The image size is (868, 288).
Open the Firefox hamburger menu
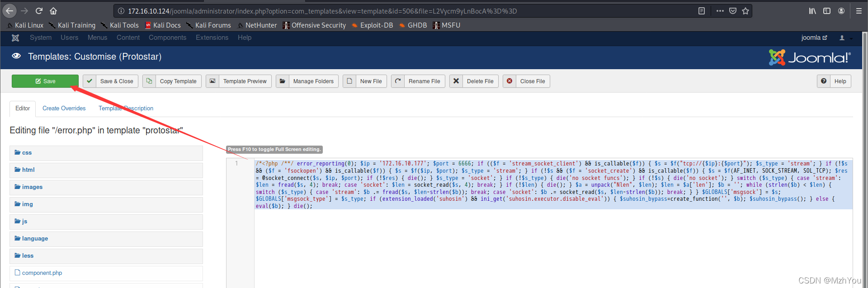[859, 11]
